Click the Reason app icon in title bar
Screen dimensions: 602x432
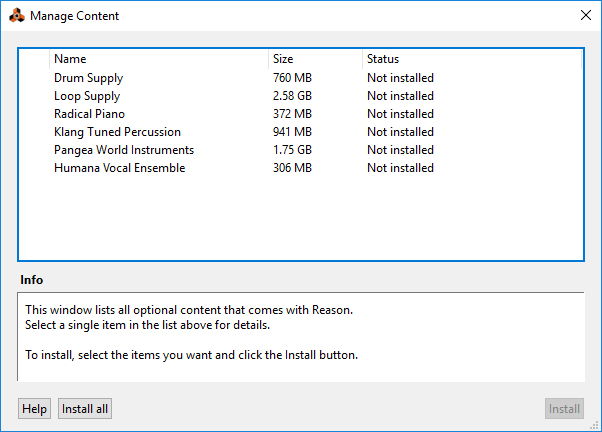click(x=15, y=15)
